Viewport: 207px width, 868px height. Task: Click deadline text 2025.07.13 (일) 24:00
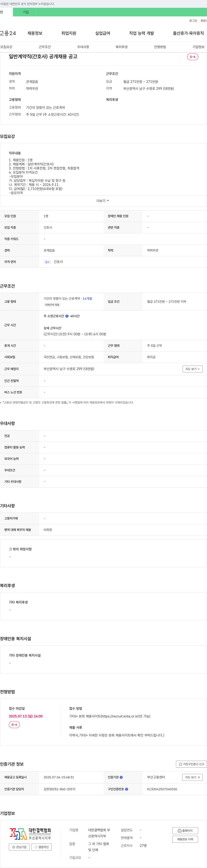pos(26,716)
